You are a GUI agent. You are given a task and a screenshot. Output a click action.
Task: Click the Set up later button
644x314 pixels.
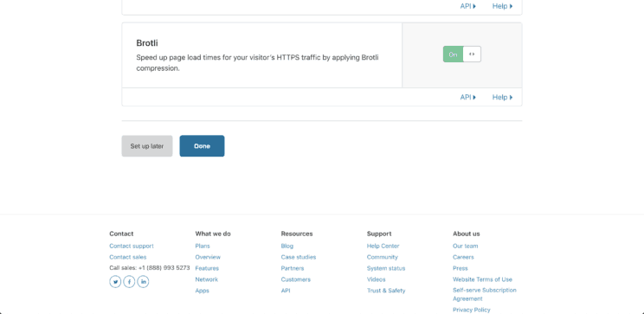pyautogui.click(x=147, y=146)
